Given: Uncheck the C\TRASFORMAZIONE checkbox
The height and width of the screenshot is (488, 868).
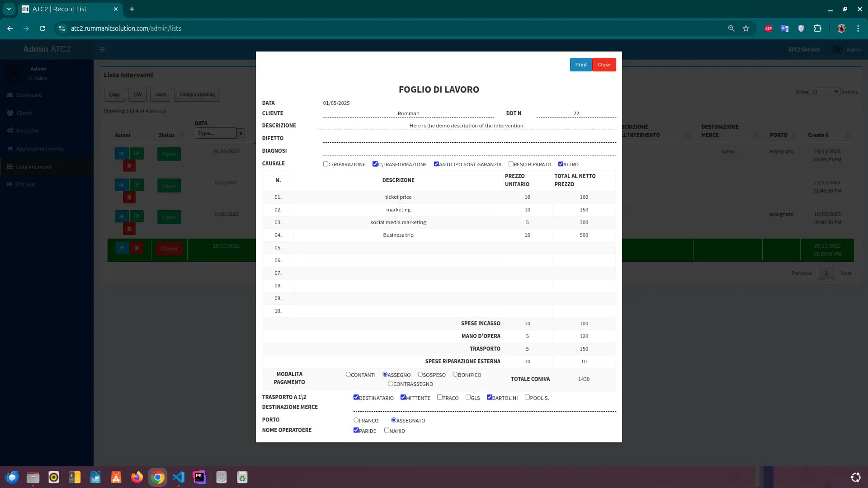Looking at the screenshot, I should (375, 164).
